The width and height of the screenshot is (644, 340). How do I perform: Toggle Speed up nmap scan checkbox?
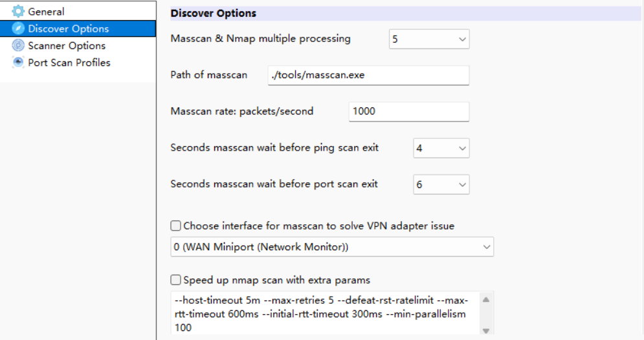(176, 280)
